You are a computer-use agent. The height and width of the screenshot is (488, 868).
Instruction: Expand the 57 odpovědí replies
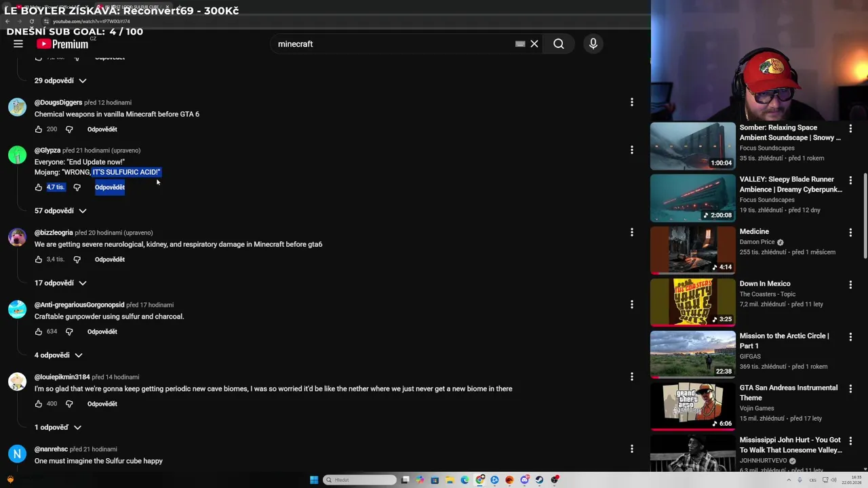click(60, 211)
